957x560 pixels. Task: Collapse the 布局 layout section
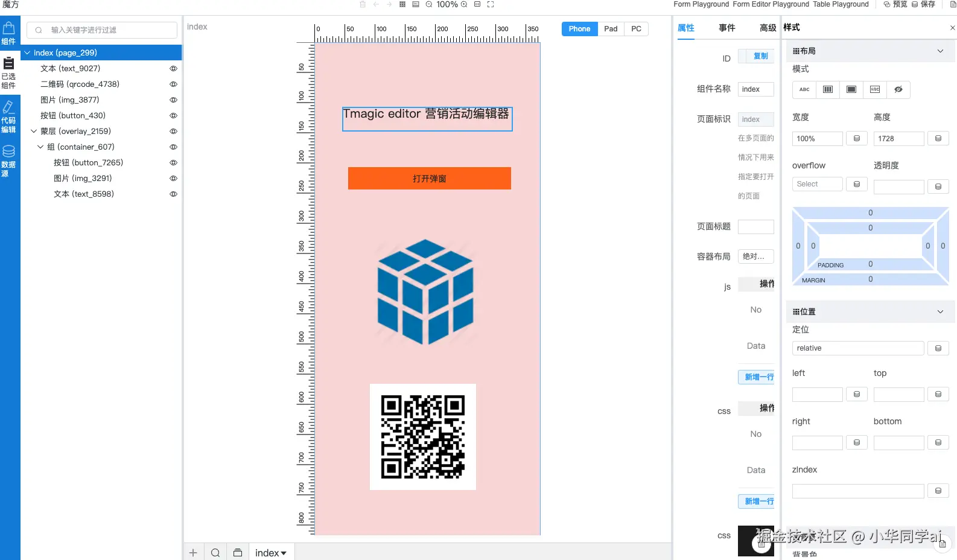940,51
